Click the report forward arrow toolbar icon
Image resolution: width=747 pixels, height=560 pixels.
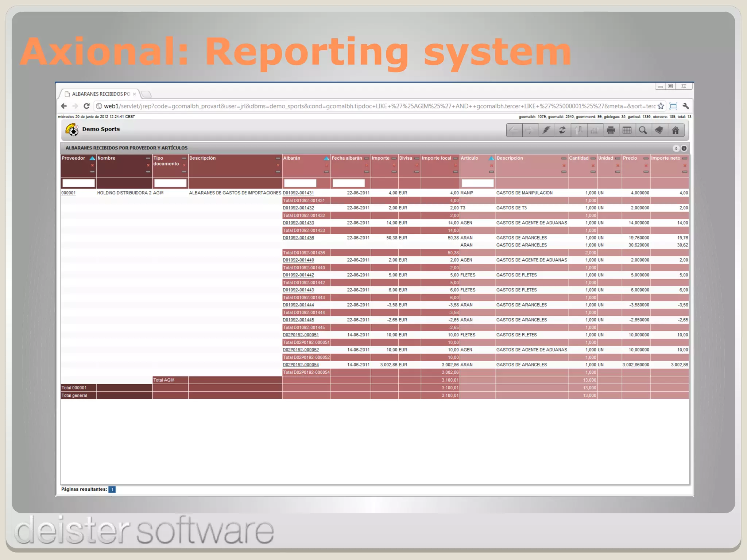(530, 130)
